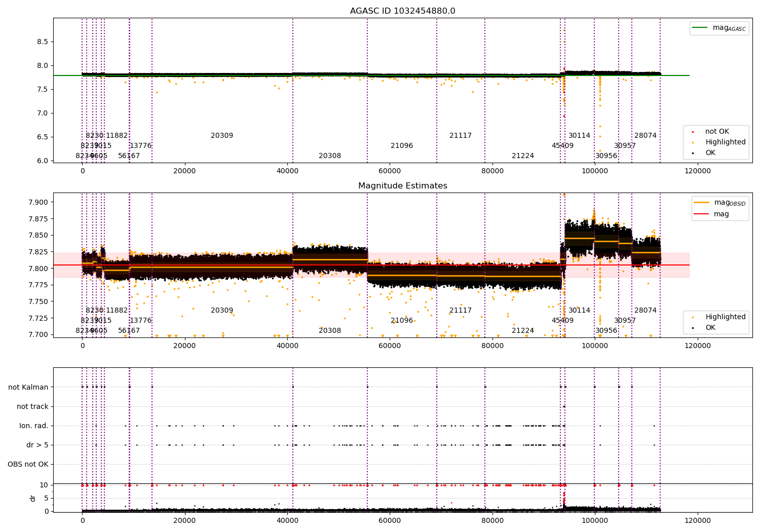Click OBSID label 28074 in Magnitude Estimates plot

click(645, 311)
